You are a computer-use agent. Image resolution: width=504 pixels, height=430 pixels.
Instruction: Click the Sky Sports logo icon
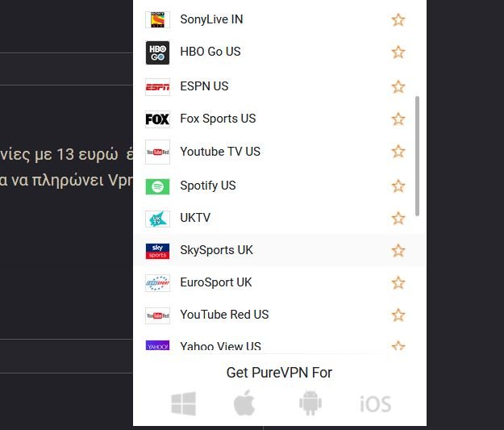click(x=157, y=251)
